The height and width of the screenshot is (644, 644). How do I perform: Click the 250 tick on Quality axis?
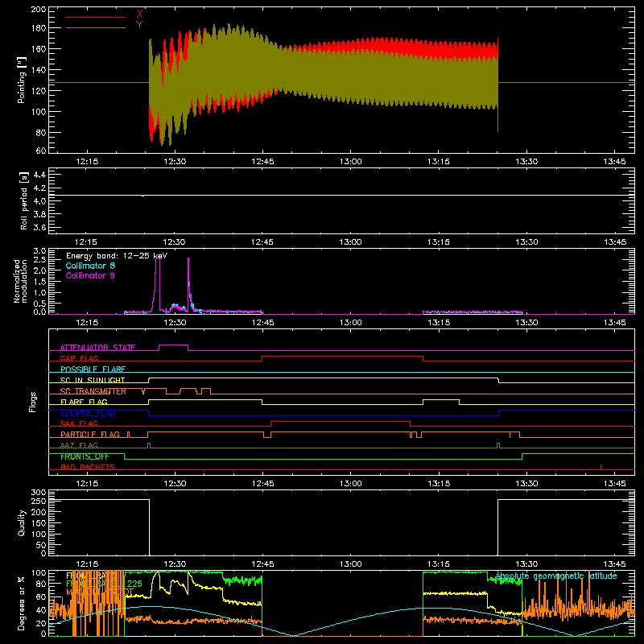pyautogui.click(x=39, y=501)
